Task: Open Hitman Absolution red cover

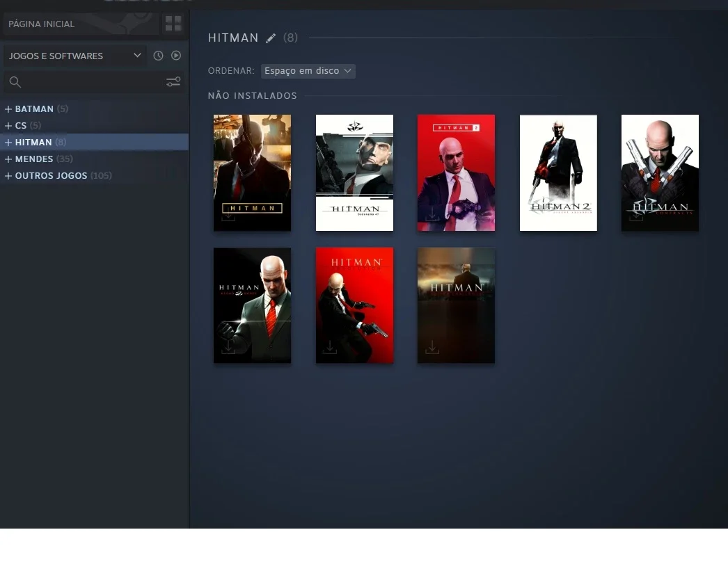Action: [x=354, y=305]
